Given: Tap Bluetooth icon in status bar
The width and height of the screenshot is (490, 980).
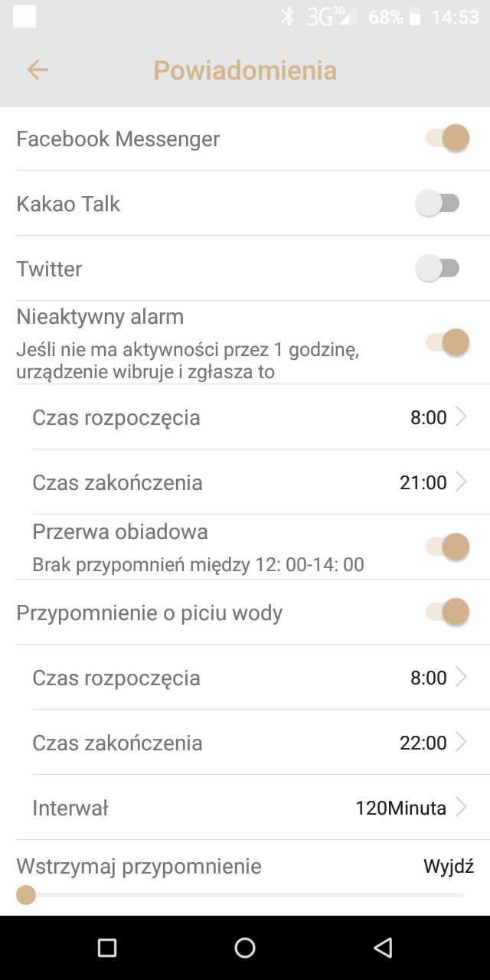Looking at the screenshot, I should (x=288, y=17).
